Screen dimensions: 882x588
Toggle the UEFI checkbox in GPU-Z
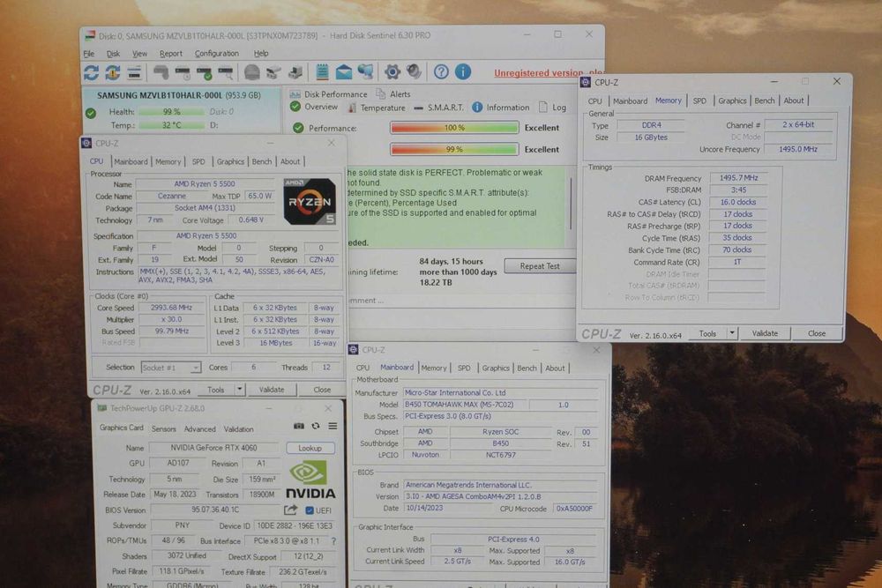click(x=310, y=510)
